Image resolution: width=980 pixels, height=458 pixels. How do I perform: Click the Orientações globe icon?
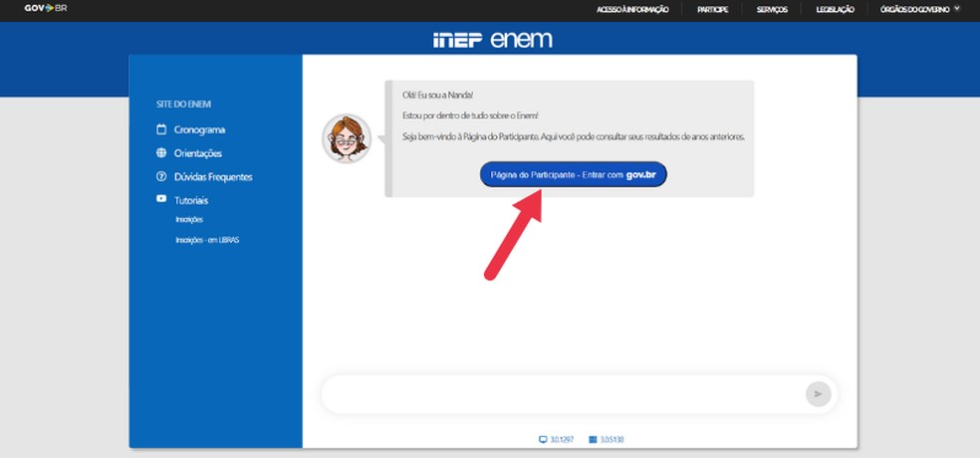(161, 153)
